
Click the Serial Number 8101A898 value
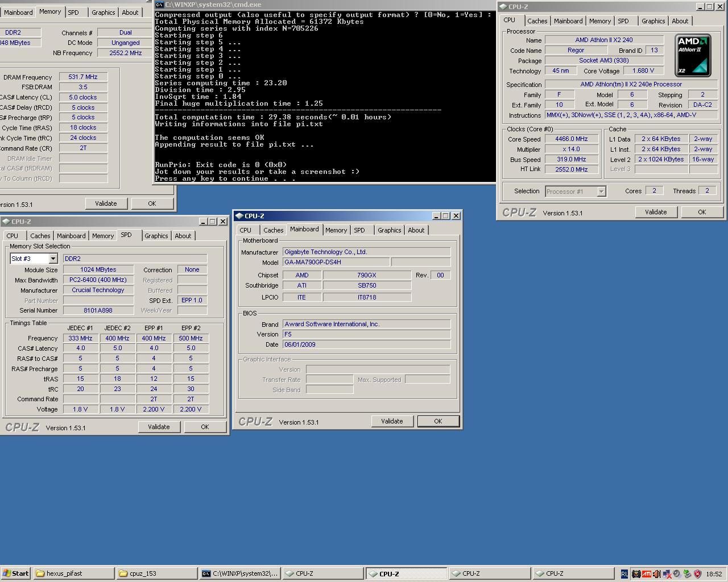pyautogui.click(x=98, y=311)
